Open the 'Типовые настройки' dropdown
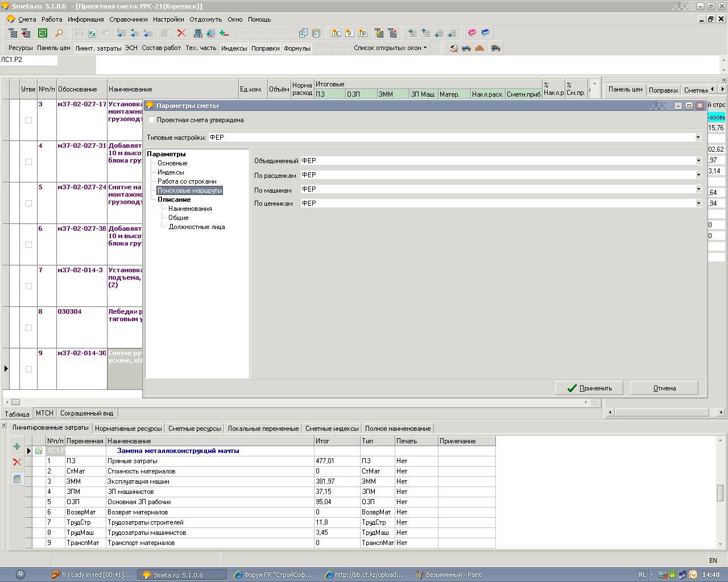Screen dimensions: 728x582 click(x=698, y=137)
